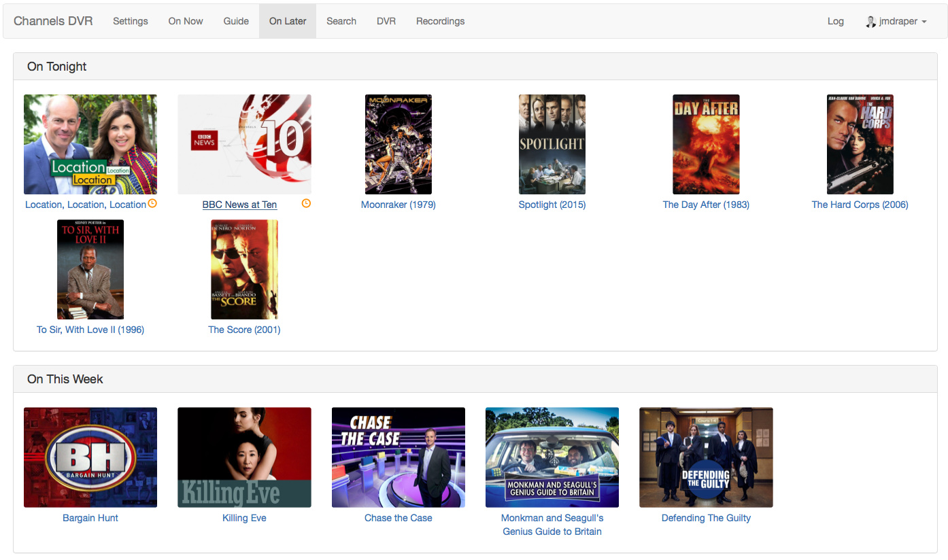
Task: Click the Channels DVR brand link
Action: tap(53, 21)
